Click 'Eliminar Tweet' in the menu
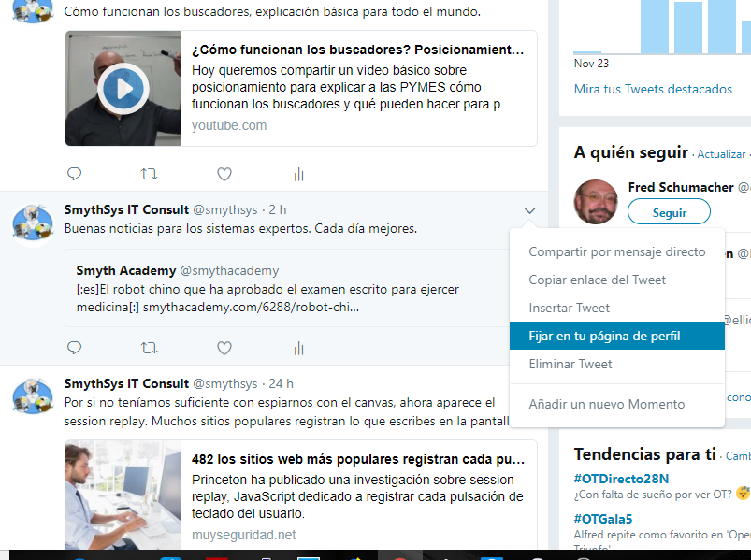751x560 pixels. 570,364
